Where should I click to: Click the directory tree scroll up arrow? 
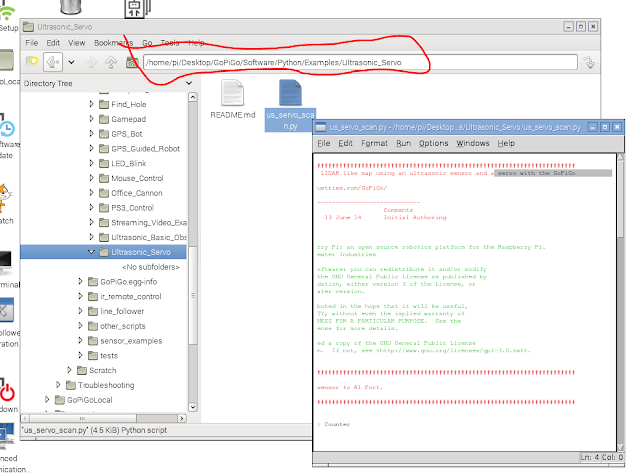click(x=193, y=97)
